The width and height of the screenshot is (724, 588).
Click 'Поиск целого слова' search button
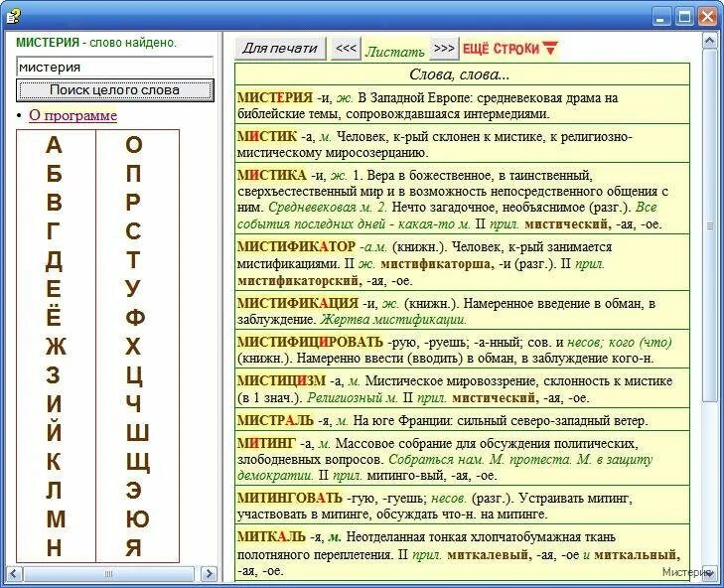[114, 90]
